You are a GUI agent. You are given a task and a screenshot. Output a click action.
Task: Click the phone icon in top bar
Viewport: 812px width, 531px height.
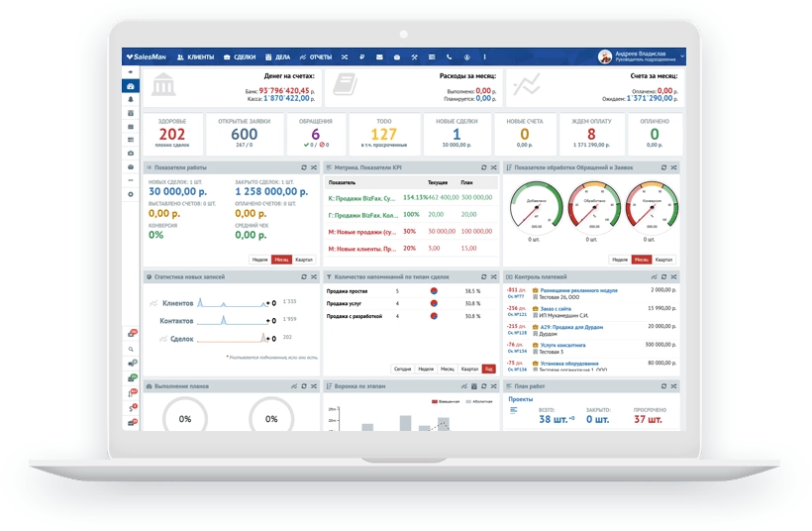pos(449,57)
